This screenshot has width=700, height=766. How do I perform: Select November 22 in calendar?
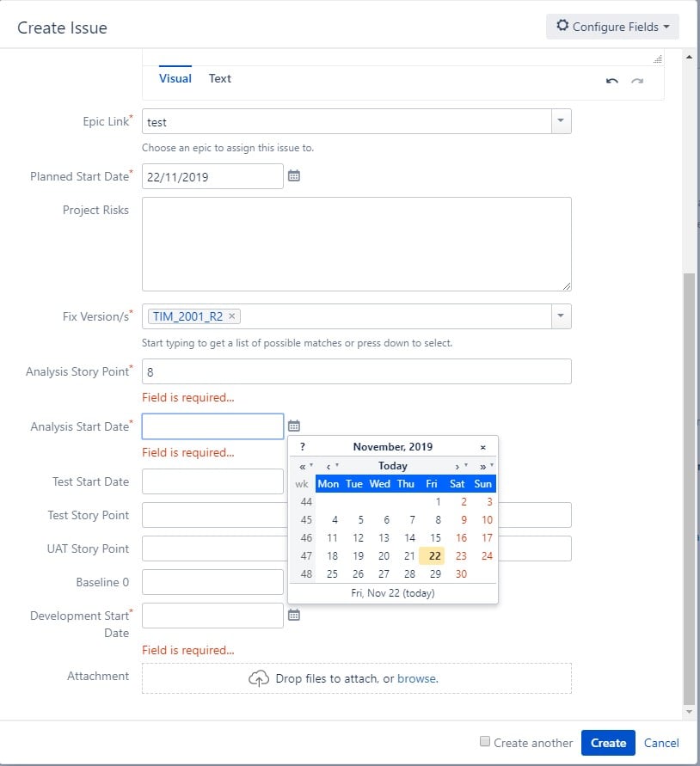pyautogui.click(x=432, y=556)
